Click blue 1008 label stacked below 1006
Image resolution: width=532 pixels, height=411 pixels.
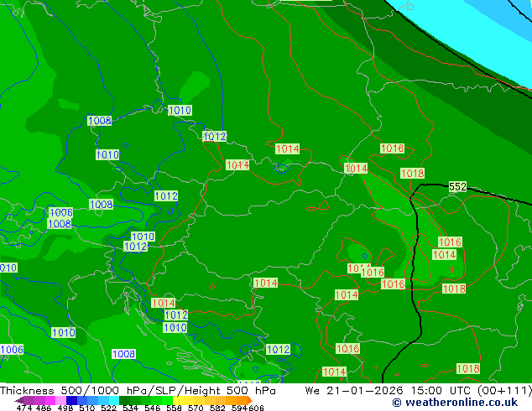click(x=60, y=224)
